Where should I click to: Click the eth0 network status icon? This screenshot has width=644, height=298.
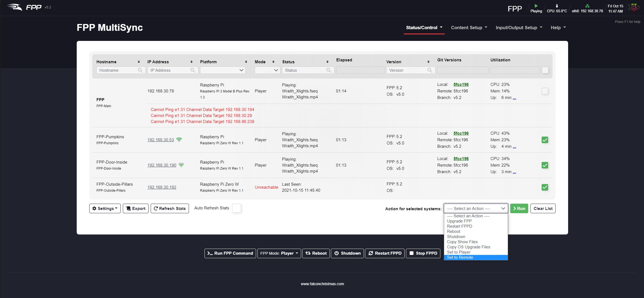587,6
